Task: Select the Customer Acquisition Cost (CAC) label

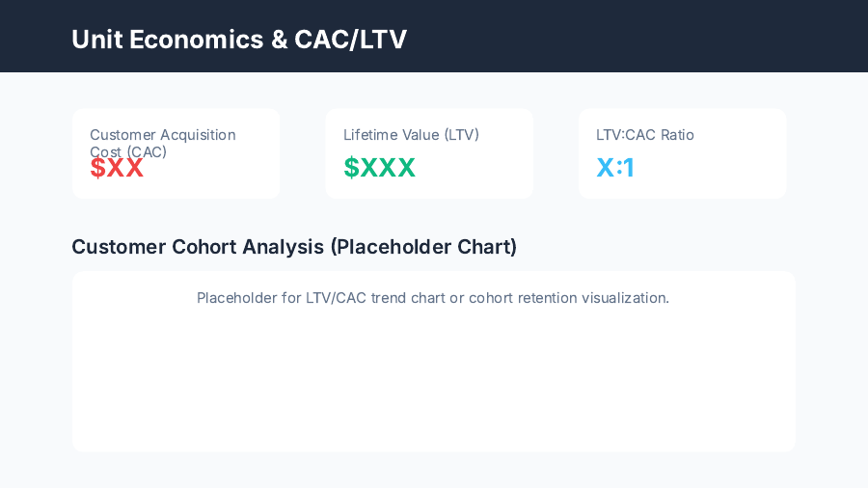Action: (x=162, y=143)
